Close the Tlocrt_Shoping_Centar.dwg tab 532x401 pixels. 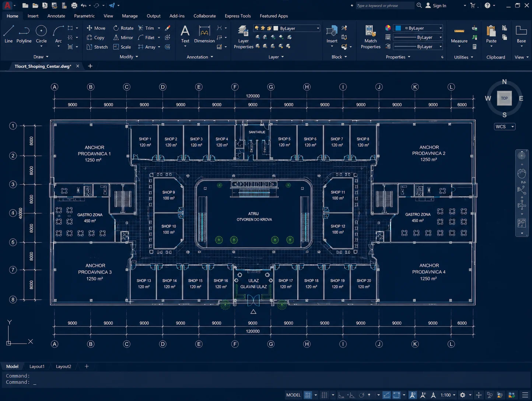pos(77,66)
